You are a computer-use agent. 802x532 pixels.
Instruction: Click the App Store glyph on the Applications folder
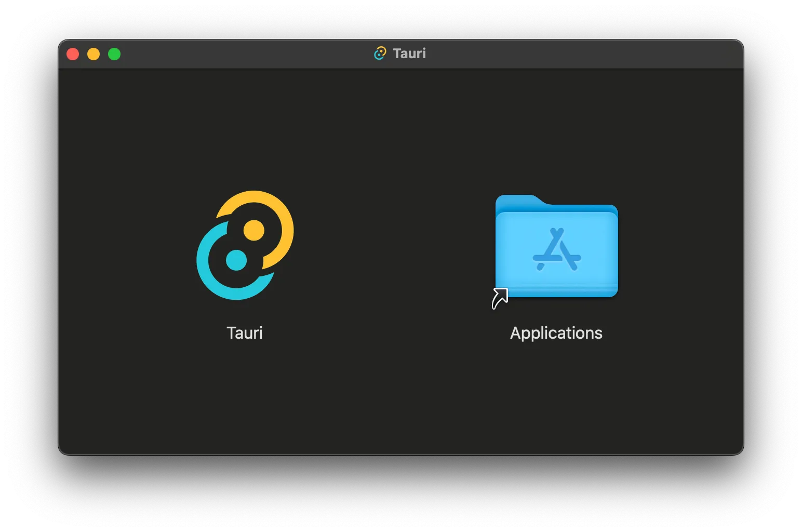(x=557, y=250)
